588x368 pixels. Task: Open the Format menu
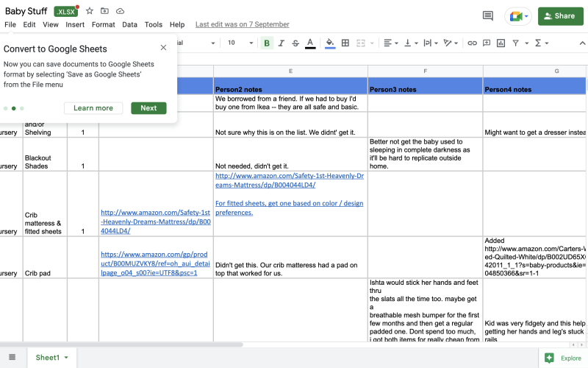point(103,24)
